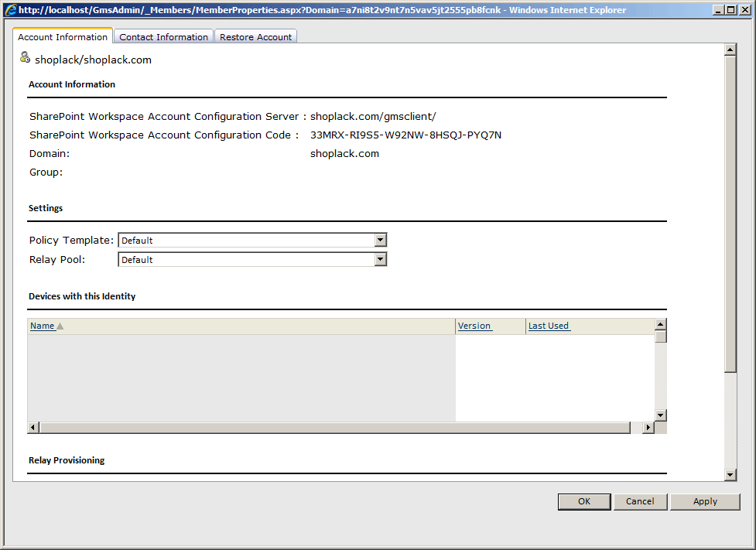The image size is (756, 550).
Task: Close the Member Properties window
Action: coord(744,9)
